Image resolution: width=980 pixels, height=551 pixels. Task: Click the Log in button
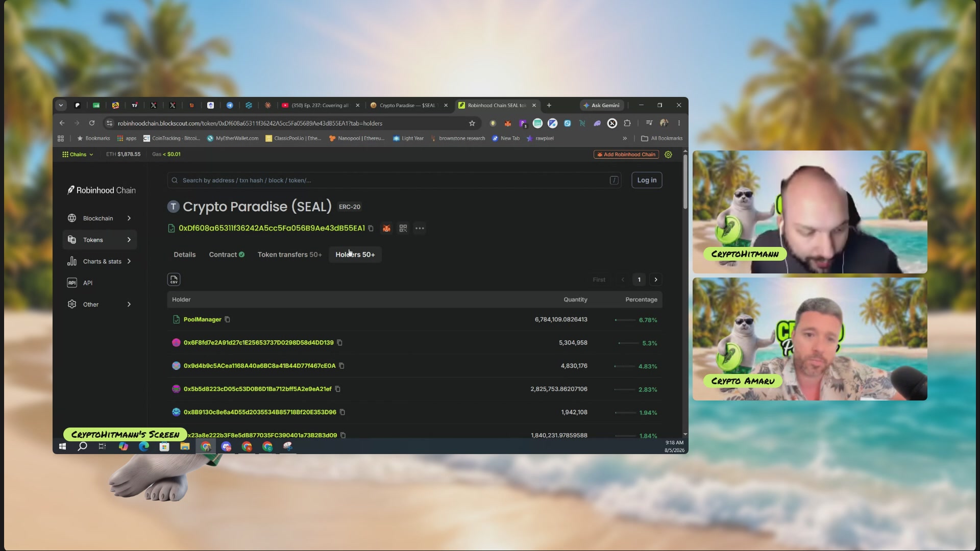647,180
